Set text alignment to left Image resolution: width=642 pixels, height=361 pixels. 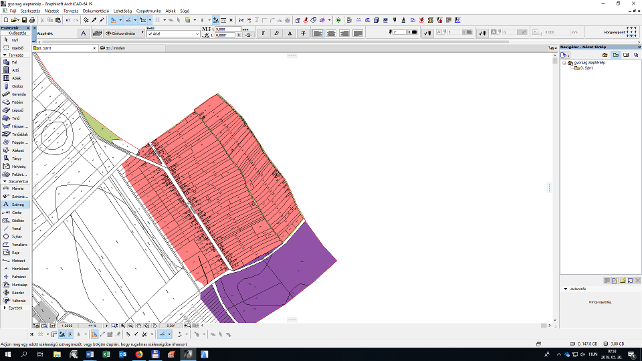[x=318, y=33]
